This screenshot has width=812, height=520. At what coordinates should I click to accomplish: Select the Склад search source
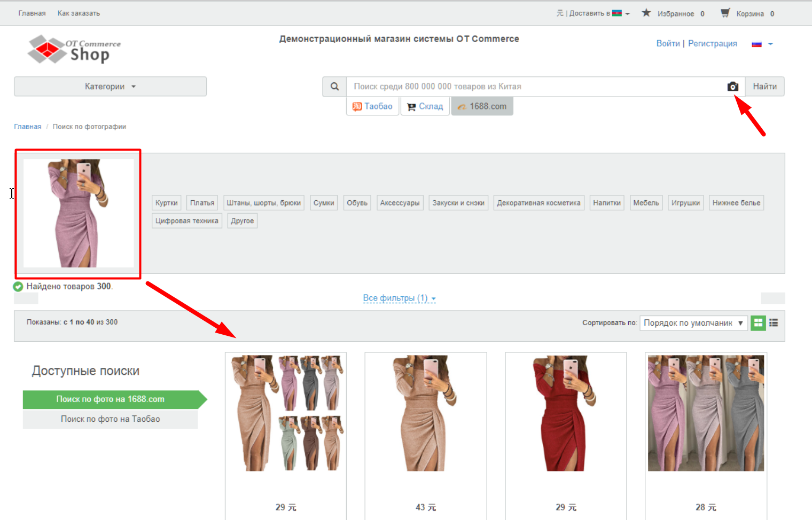[425, 106]
